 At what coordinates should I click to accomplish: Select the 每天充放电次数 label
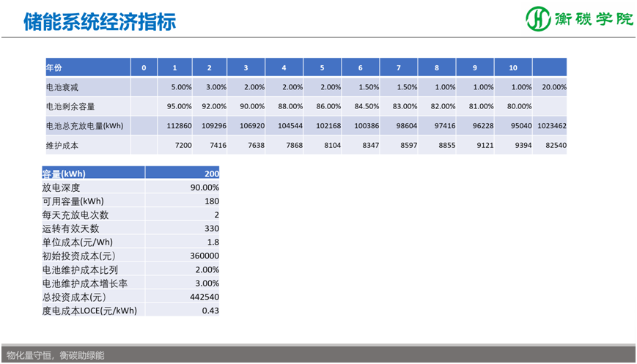(x=76, y=215)
